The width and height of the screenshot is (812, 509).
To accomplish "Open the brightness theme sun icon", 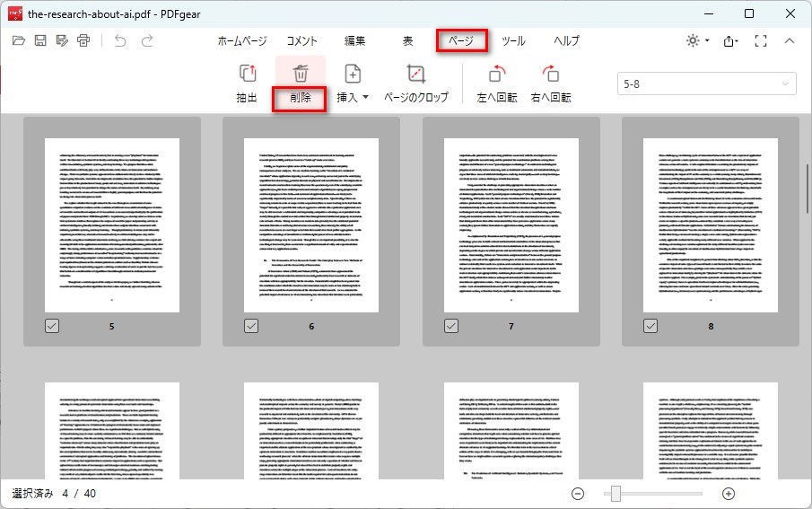I will [x=693, y=40].
